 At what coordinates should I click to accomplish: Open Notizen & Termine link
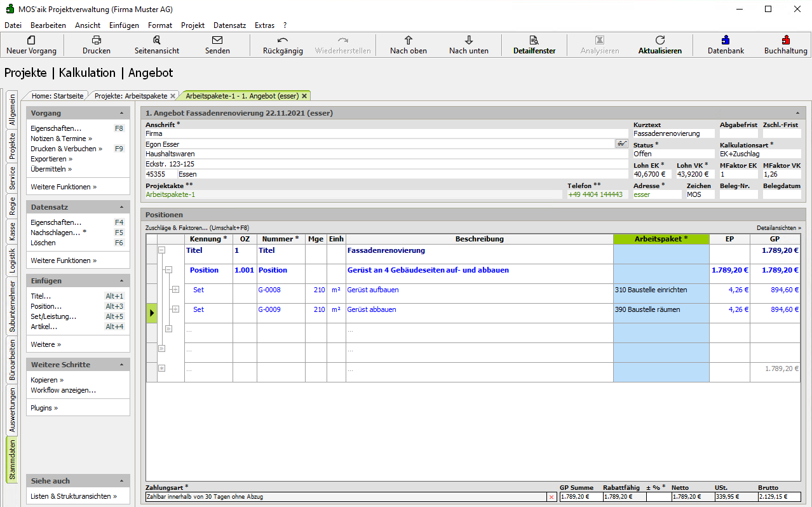click(x=61, y=139)
